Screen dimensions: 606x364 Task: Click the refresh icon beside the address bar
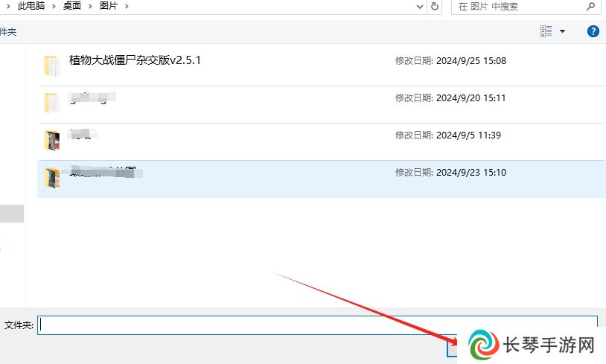(435, 6)
